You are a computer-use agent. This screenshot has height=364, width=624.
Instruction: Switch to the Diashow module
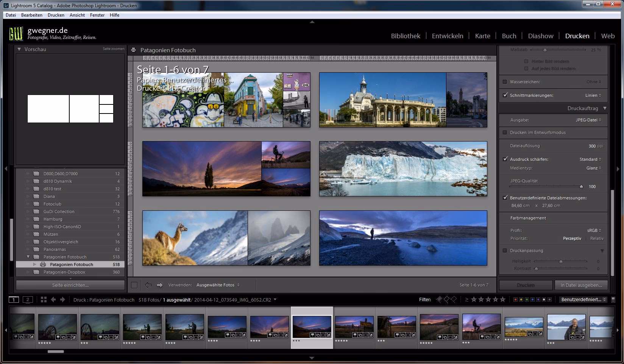541,36
